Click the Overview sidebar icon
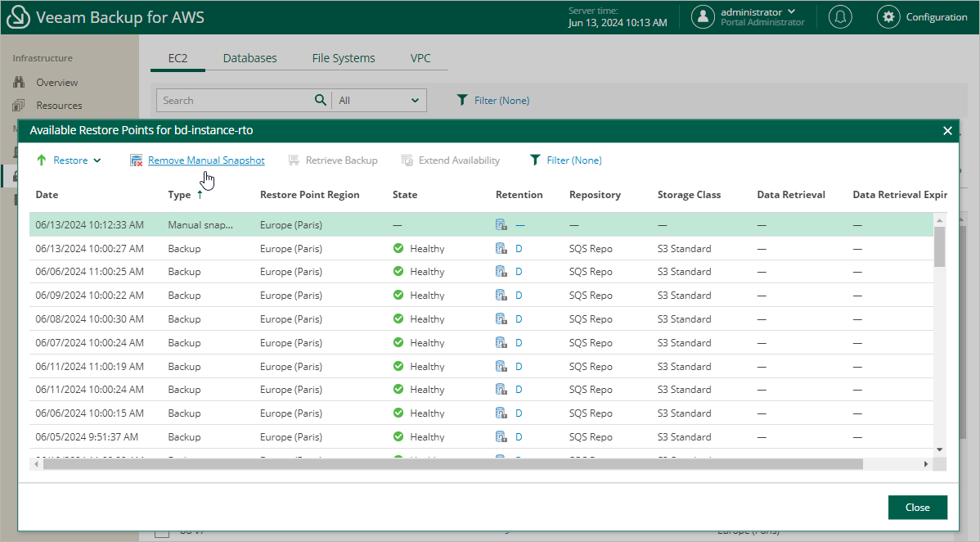The height and width of the screenshot is (542, 980). point(20,82)
